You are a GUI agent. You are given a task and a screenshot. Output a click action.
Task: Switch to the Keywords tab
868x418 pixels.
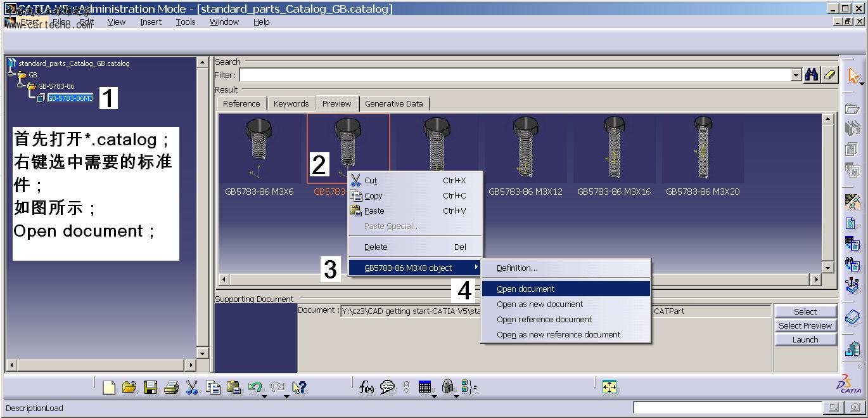click(291, 103)
